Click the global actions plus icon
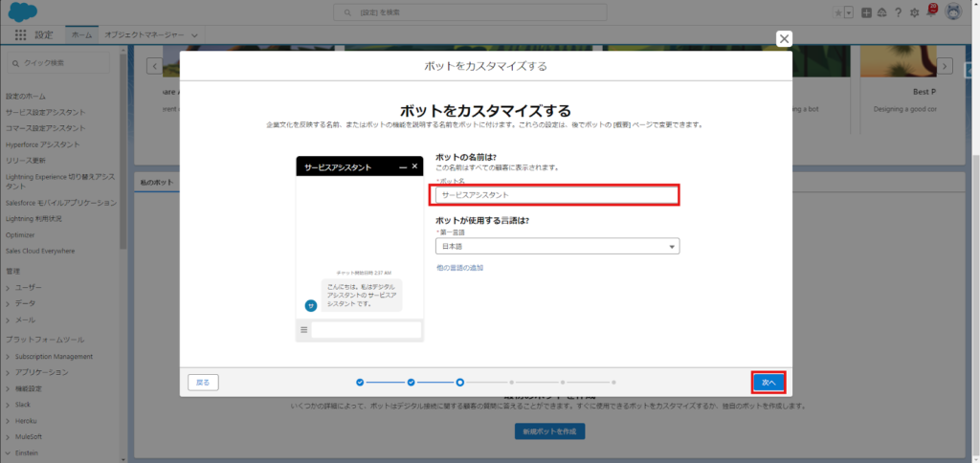The width and height of the screenshot is (980, 463). 866,12
